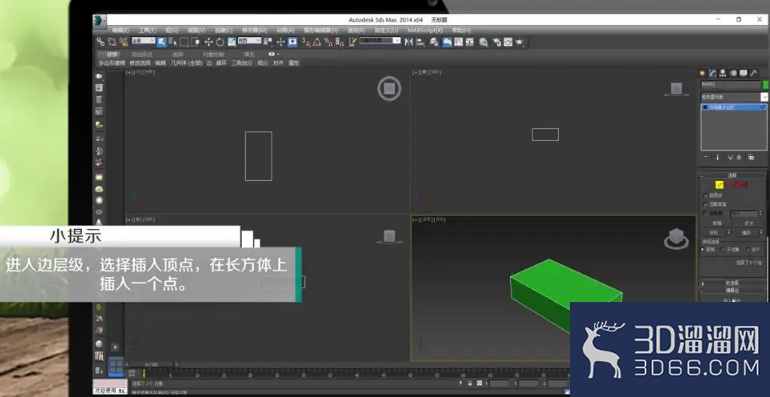The image size is (770, 397).
Task: Click the Bind to Space Warp tool
Action: coord(123,42)
